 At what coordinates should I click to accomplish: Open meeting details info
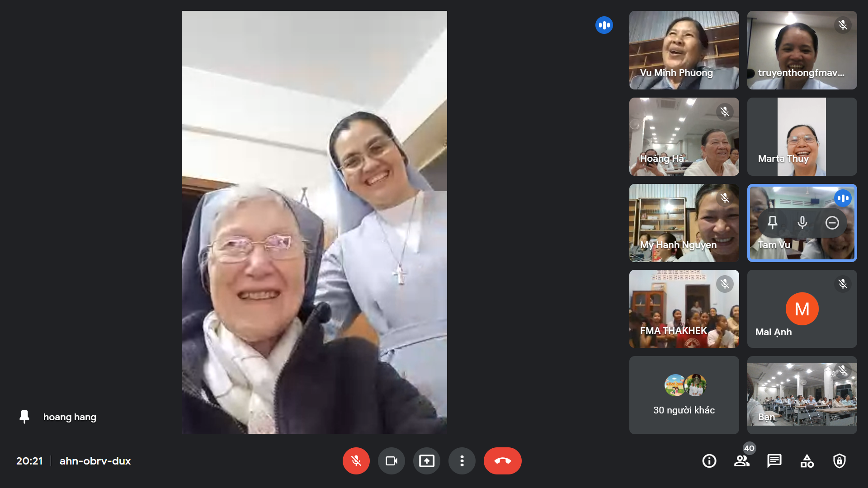point(709,461)
